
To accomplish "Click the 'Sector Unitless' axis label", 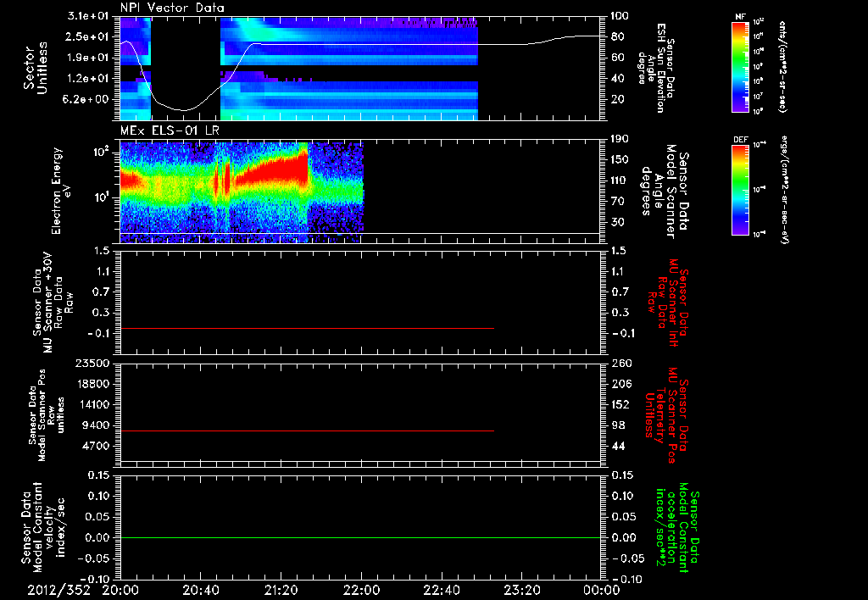I will pos(36,68).
